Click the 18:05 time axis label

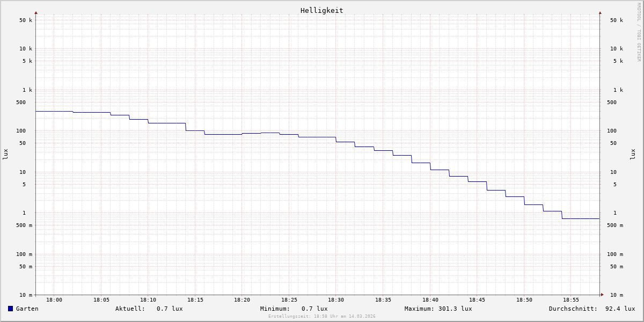tap(101, 300)
